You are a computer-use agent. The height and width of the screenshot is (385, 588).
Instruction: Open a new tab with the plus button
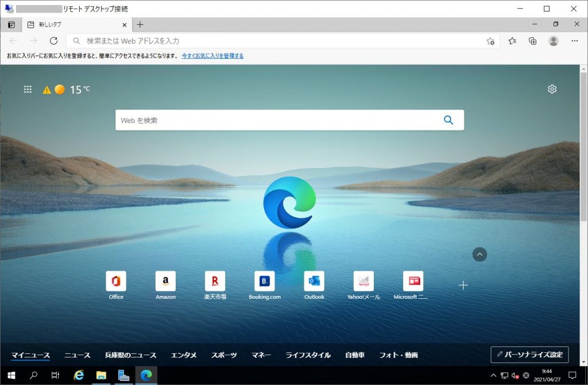click(140, 25)
